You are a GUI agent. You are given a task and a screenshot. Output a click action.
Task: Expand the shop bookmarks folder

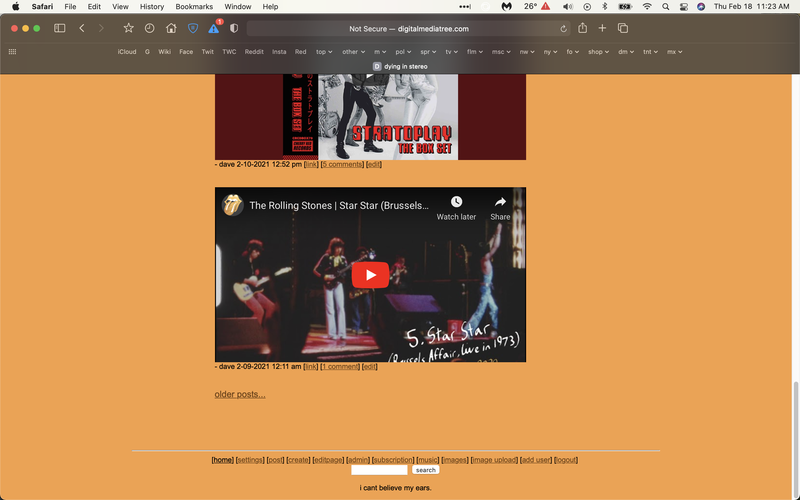tap(598, 52)
